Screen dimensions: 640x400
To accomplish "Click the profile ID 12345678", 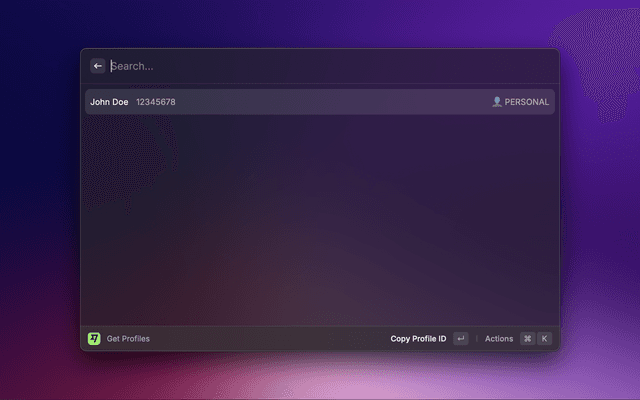I will tap(156, 102).
